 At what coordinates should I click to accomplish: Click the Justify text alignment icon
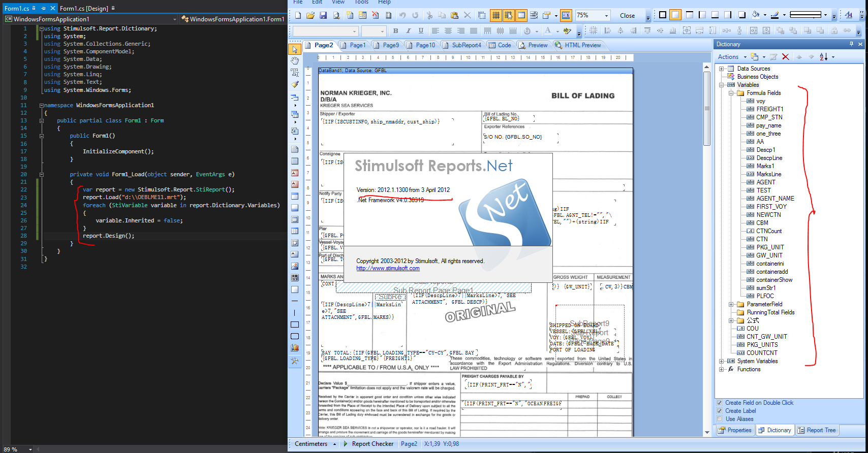[x=474, y=31]
